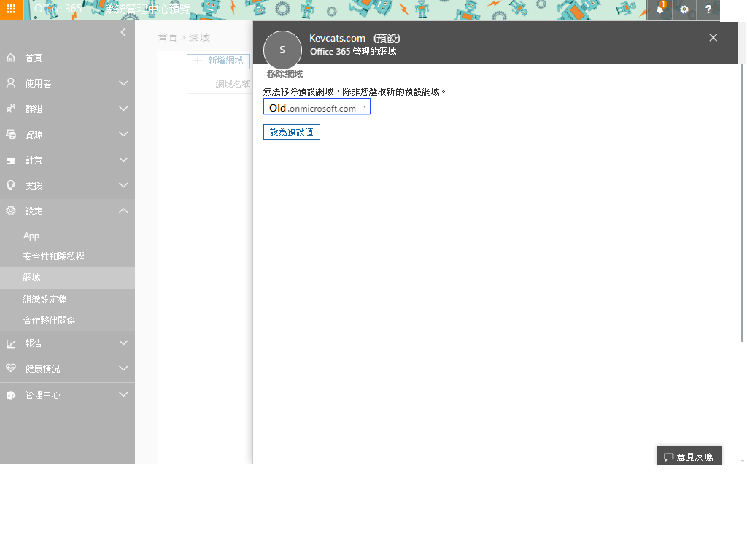
Task: Click the 新增網域 button
Action: (x=218, y=61)
